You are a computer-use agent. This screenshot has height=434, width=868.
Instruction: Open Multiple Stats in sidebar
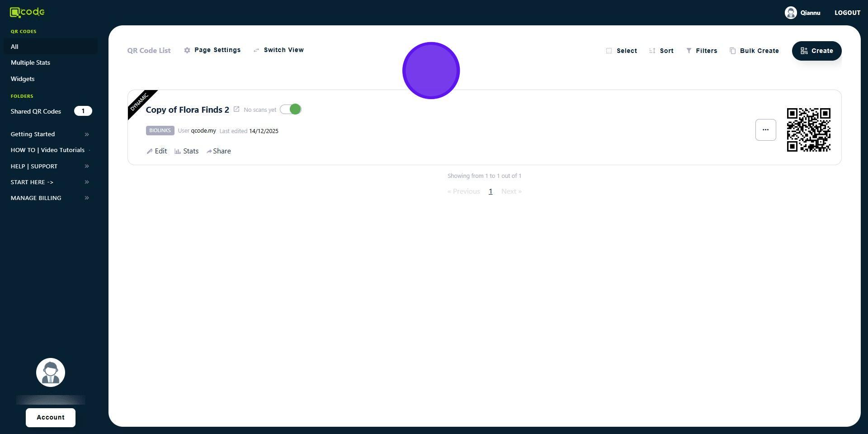[x=30, y=62]
